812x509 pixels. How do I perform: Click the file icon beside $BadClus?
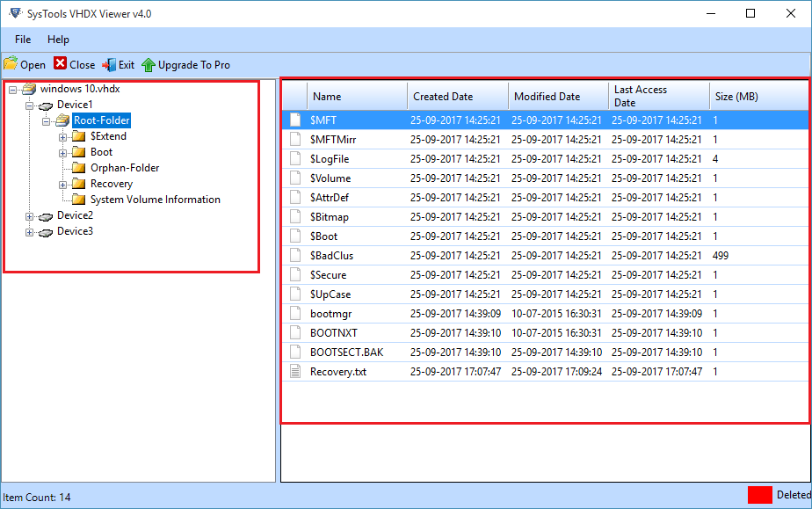coord(295,255)
